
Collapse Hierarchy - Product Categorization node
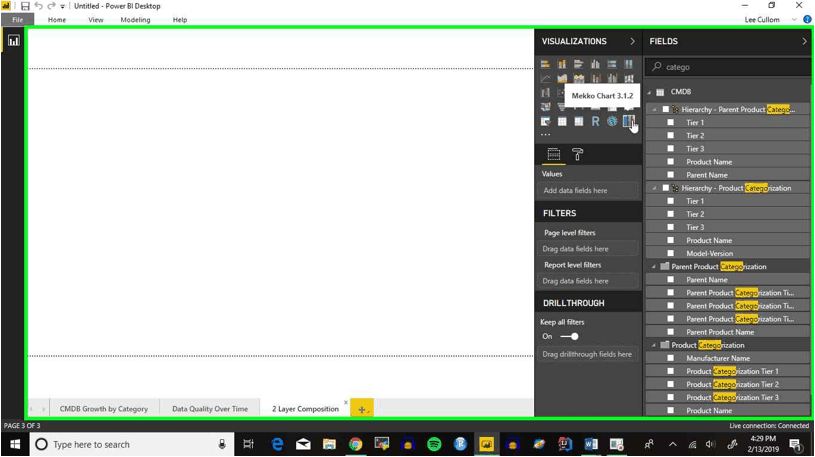click(654, 188)
